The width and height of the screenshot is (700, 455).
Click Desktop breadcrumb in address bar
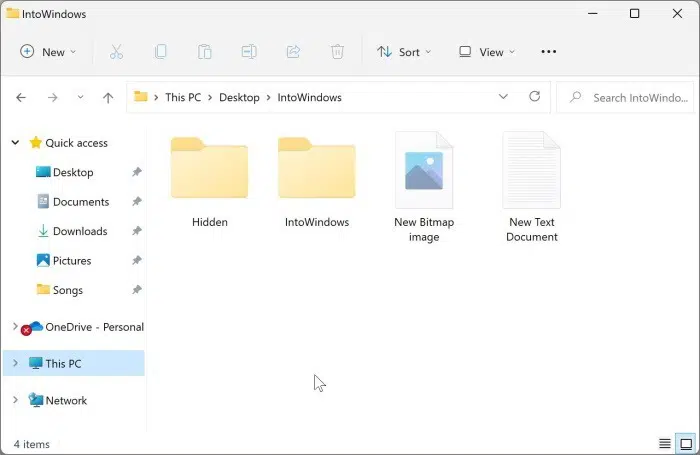click(239, 97)
